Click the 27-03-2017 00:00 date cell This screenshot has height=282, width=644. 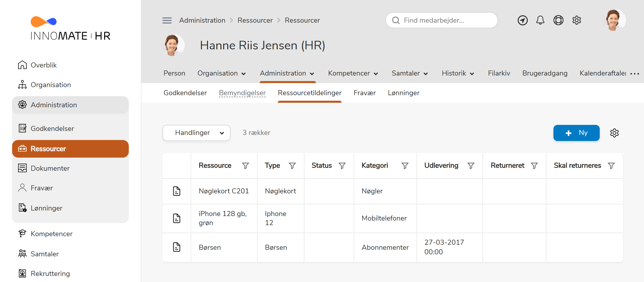tap(450, 247)
